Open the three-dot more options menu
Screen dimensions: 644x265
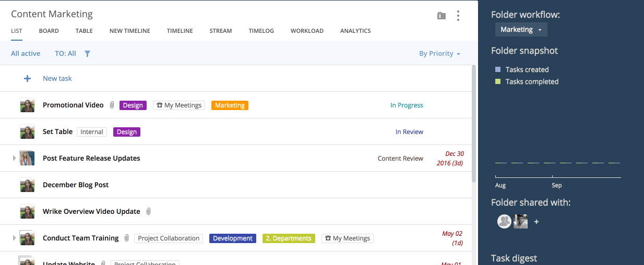pos(458,16)
